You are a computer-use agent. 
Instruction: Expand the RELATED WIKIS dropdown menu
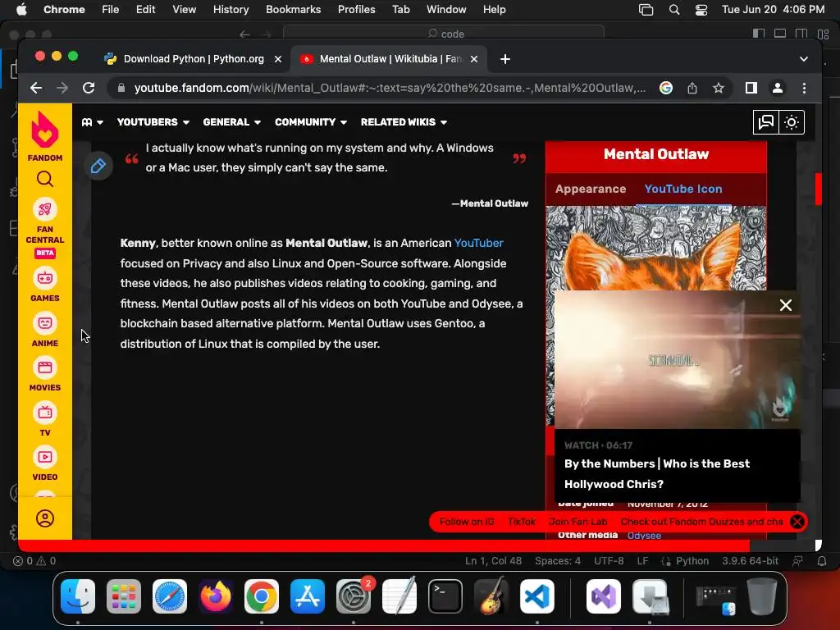404,122
